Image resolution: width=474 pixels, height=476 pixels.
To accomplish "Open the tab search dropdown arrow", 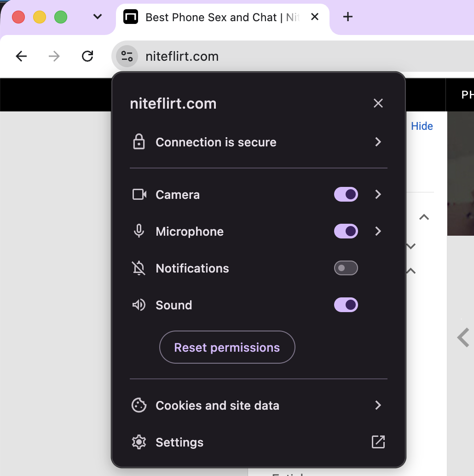I will (98, 17).
